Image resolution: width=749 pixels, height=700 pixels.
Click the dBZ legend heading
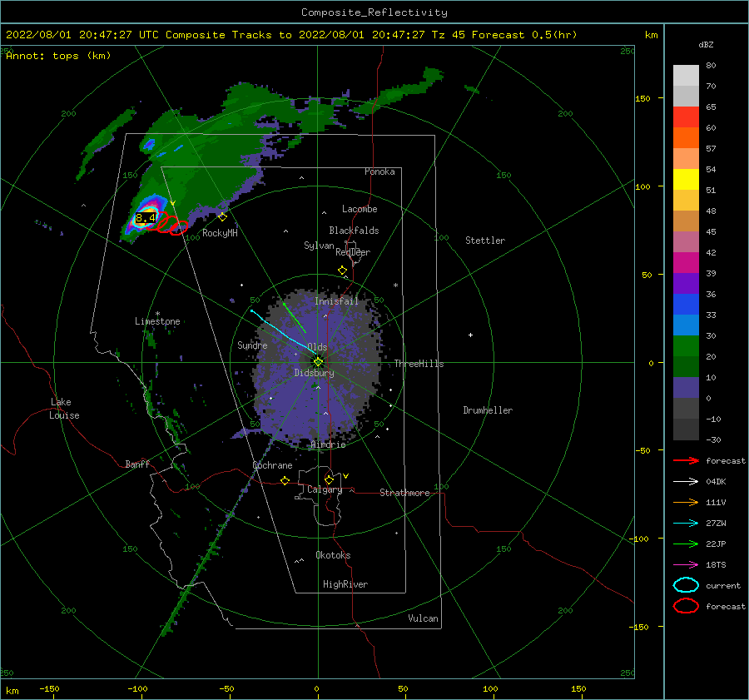pos(706,44)
